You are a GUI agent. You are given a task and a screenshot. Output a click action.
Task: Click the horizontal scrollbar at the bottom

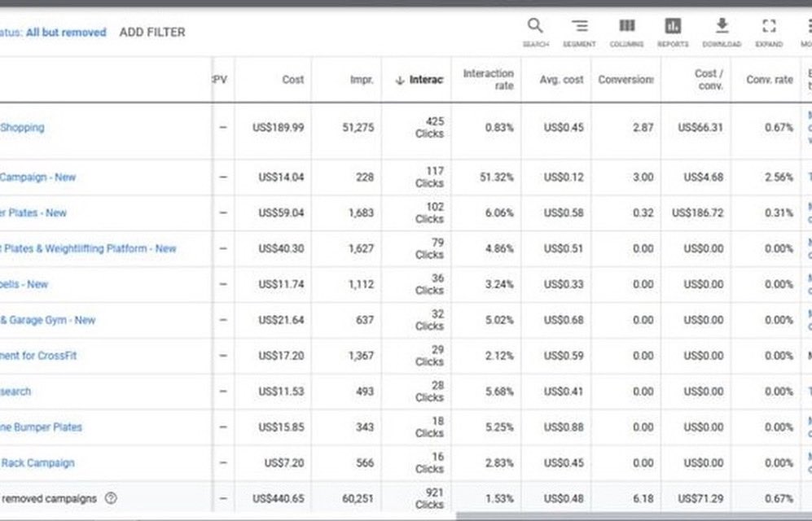634,516
